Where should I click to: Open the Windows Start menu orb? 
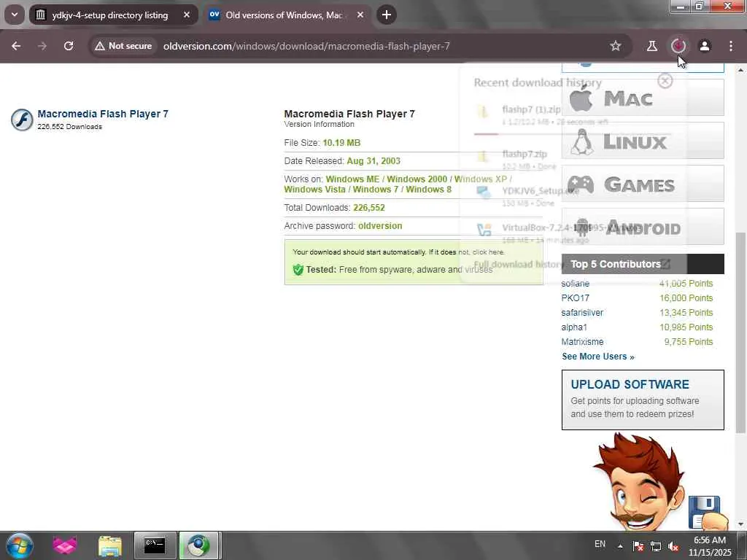coord(20,545)
